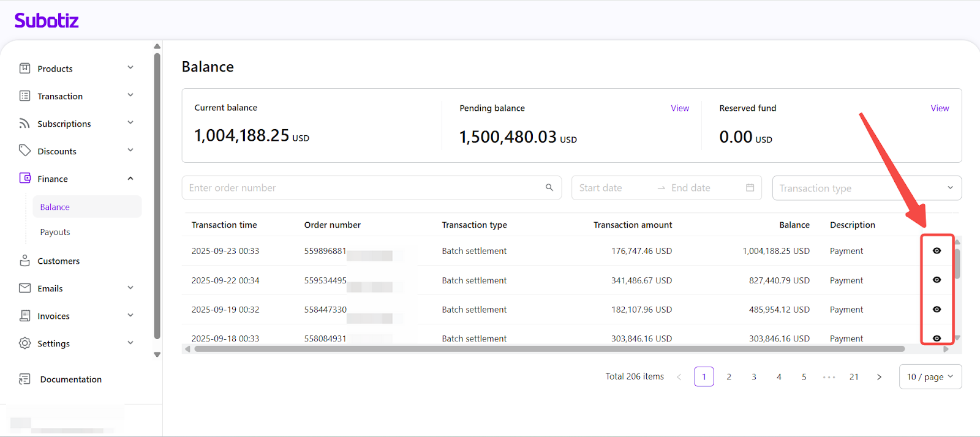Open the 10 / page size selector
Viewport: 980px width, 437px height.
pos(930,377)
